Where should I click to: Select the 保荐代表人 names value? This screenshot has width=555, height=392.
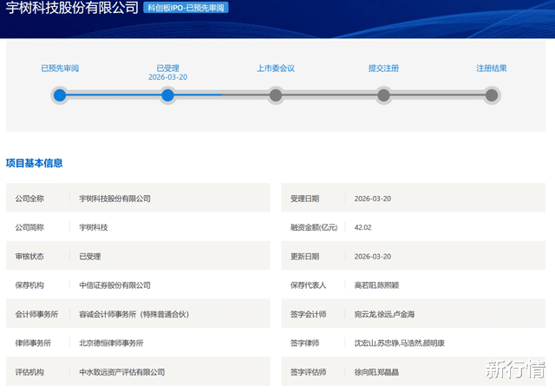pyautogui.click(x=376, y=285)
